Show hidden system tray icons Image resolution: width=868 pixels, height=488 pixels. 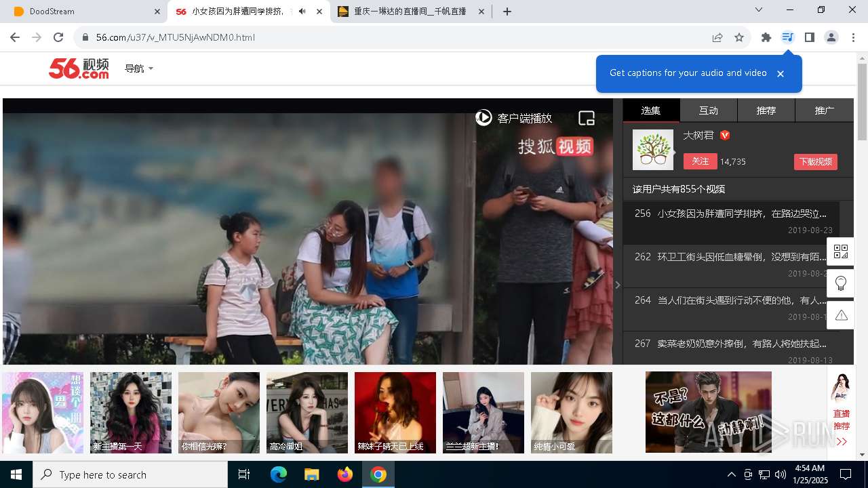coord(731,474)
